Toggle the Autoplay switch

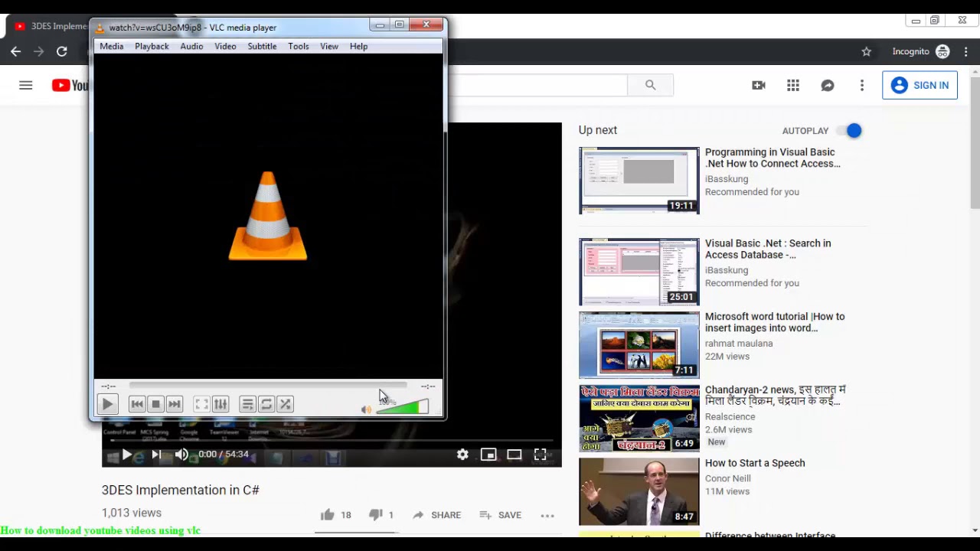849,131
